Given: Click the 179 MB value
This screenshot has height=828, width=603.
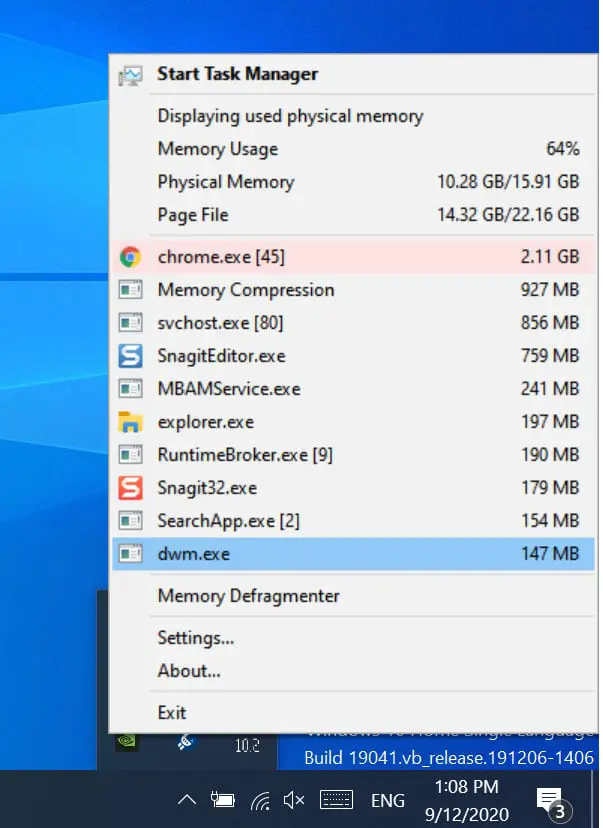Looking at the screenshot, I should pos(550,488).
